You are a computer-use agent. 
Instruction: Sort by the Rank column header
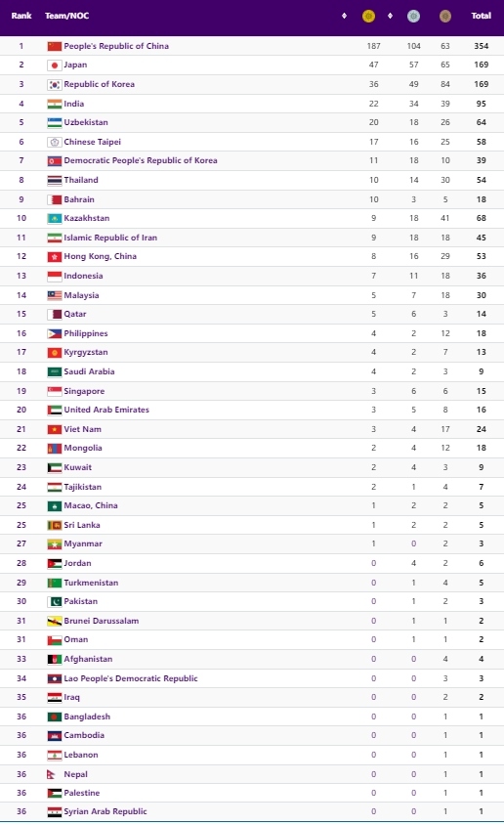[21, 16]
